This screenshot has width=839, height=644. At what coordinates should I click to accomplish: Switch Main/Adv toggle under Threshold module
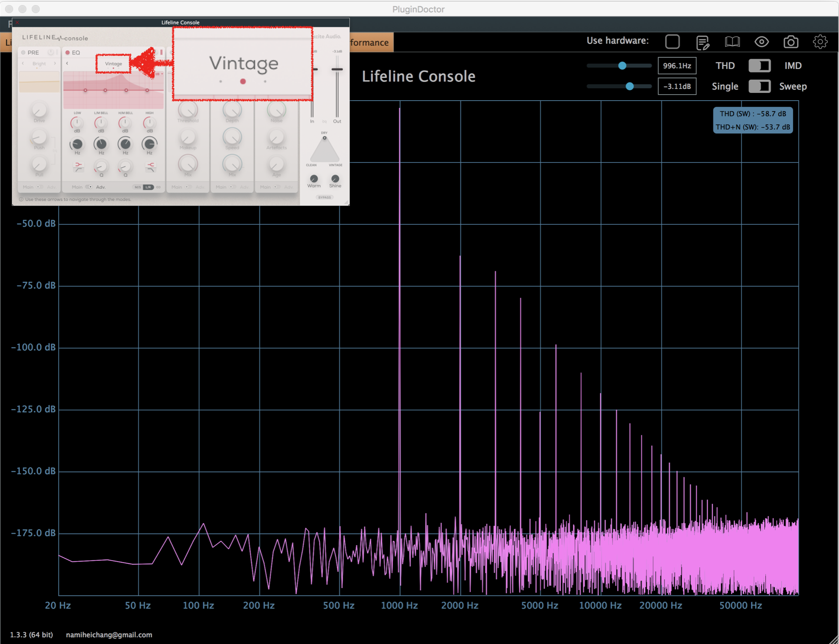(x=188, y=187)
